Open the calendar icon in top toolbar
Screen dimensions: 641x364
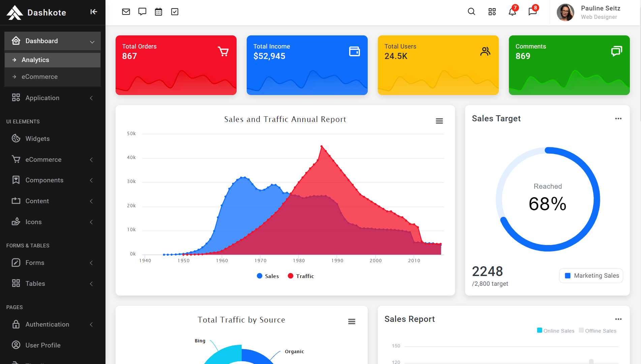click(x=158, y=11)
